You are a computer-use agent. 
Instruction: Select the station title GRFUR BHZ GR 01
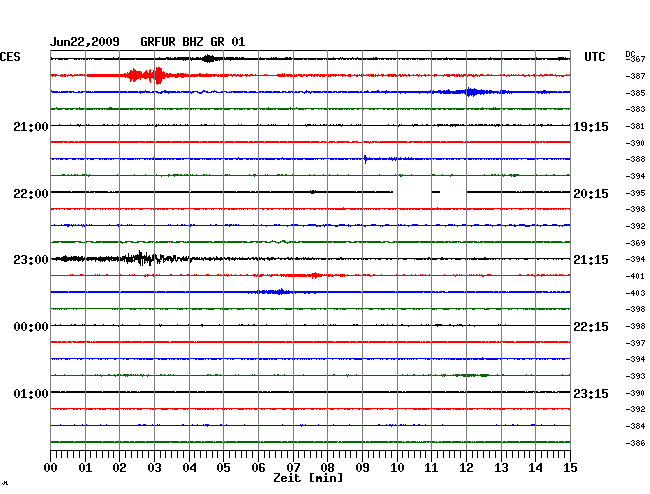coord(193,42)
